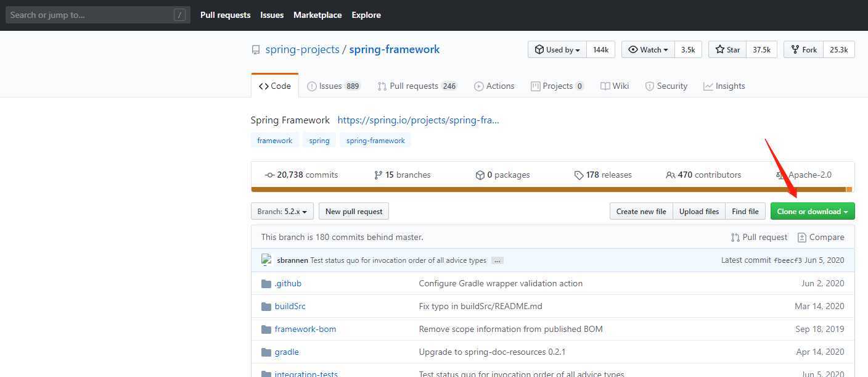The width and height of the screenshot is (868, 377).
Task: Open the Used by dropdown
Action: [x=557, y=50]
